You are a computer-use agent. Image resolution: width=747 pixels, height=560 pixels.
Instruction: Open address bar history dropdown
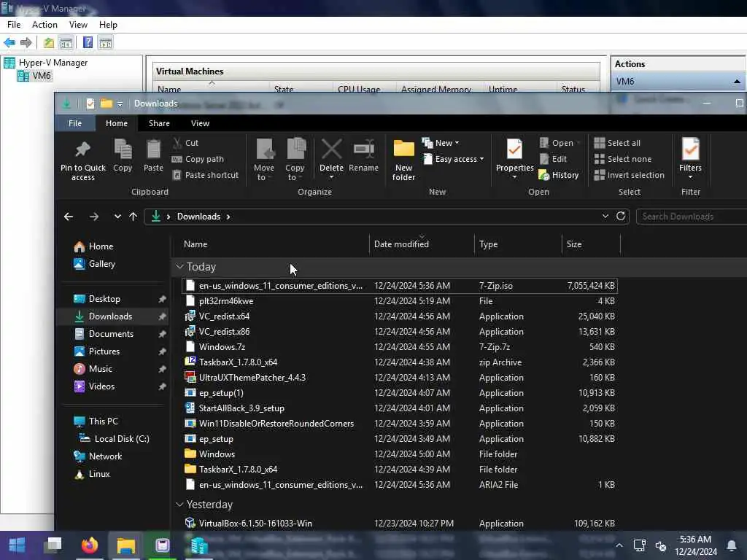(605, 216)
